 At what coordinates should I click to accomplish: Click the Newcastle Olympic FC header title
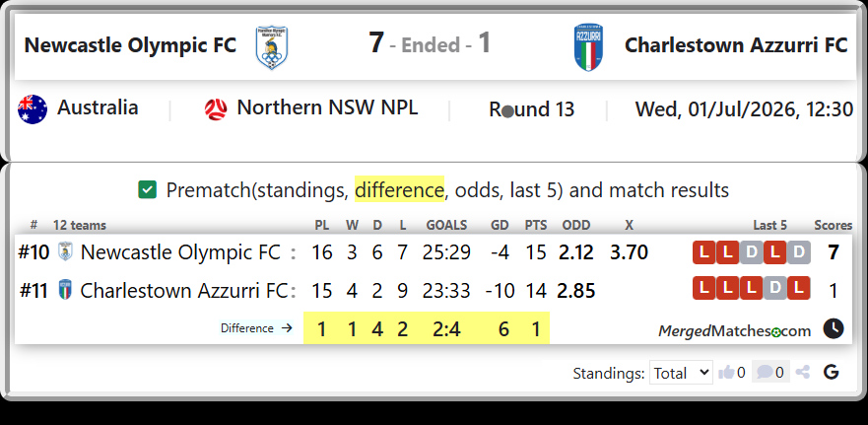130,45
